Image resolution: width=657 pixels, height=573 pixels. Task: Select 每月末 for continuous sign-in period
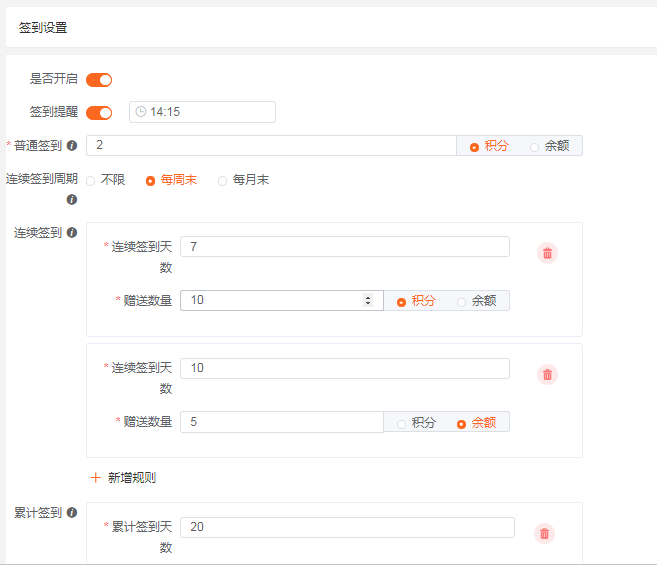coord(243,180)
